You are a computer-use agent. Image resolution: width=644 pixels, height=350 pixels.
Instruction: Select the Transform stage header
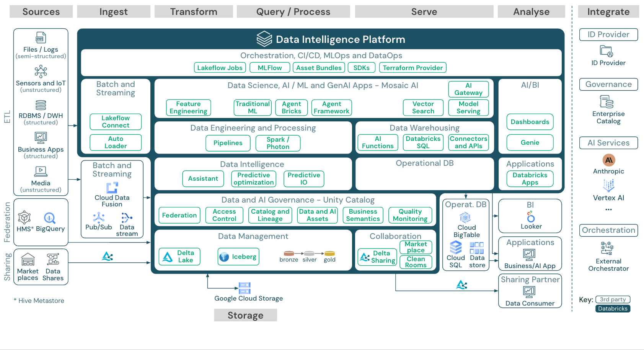pos(194,12)
